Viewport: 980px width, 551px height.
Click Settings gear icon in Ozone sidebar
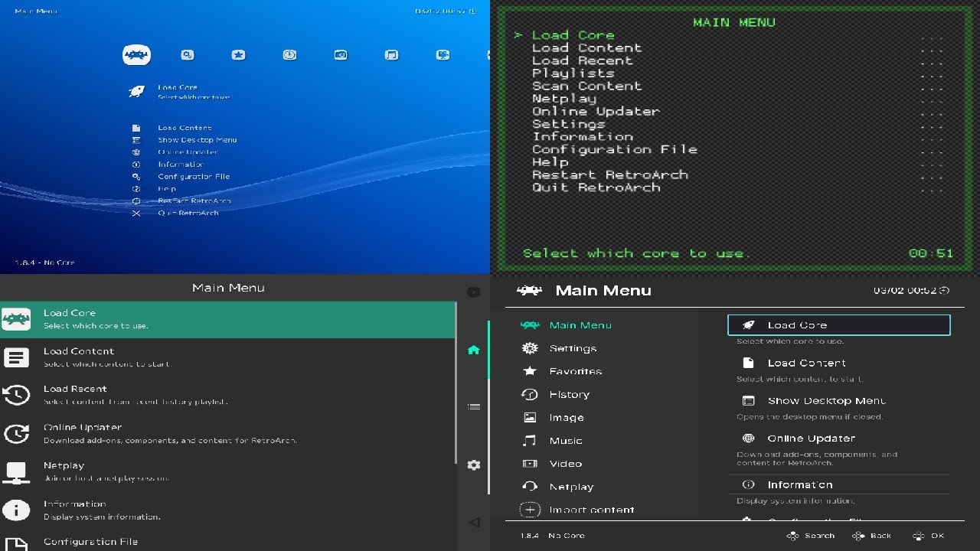tap(530, 348)
